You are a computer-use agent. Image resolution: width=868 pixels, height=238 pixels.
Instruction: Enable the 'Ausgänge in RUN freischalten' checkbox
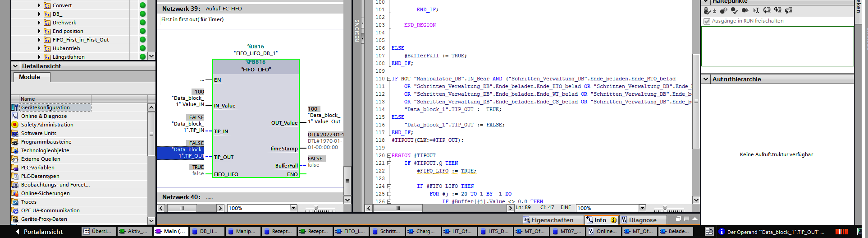707,21
